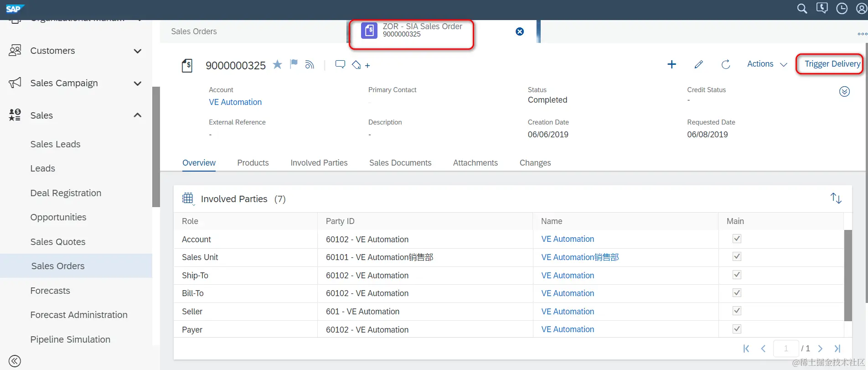Click the plus create icon in toolbar
This screenshot has width=868, height=370.
pyautogui.click(x=672, y=64)
